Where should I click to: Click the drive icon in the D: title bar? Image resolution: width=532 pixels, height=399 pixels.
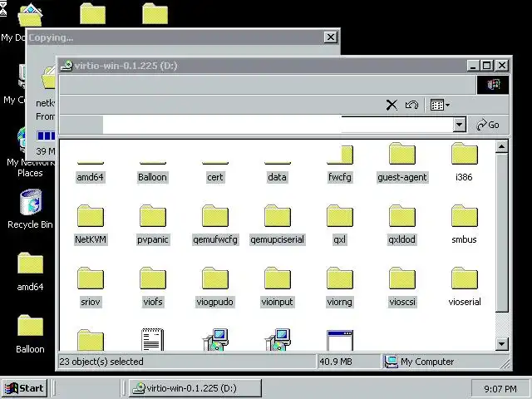click(x=66, y=66)
